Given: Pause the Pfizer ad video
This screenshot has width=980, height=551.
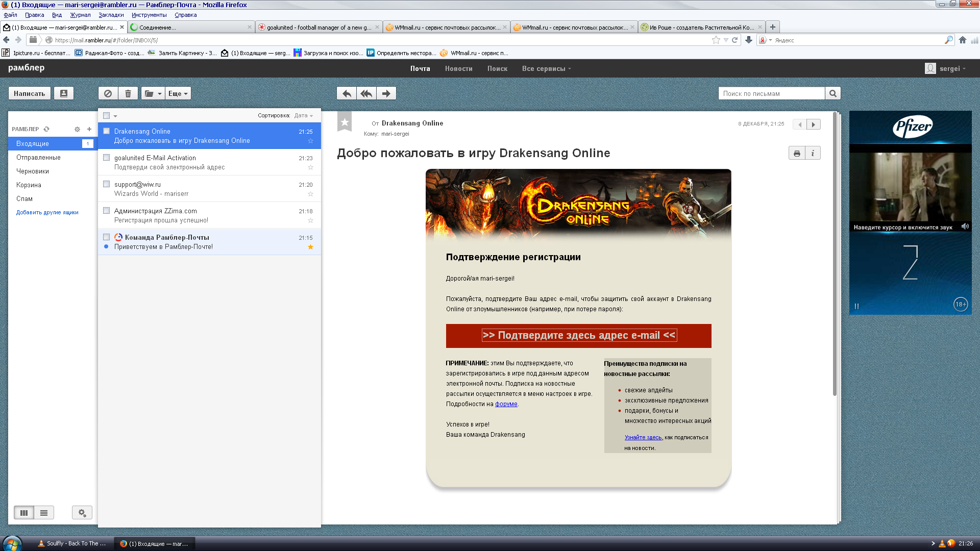Looking at the screenshot, I should coord(857,307).
